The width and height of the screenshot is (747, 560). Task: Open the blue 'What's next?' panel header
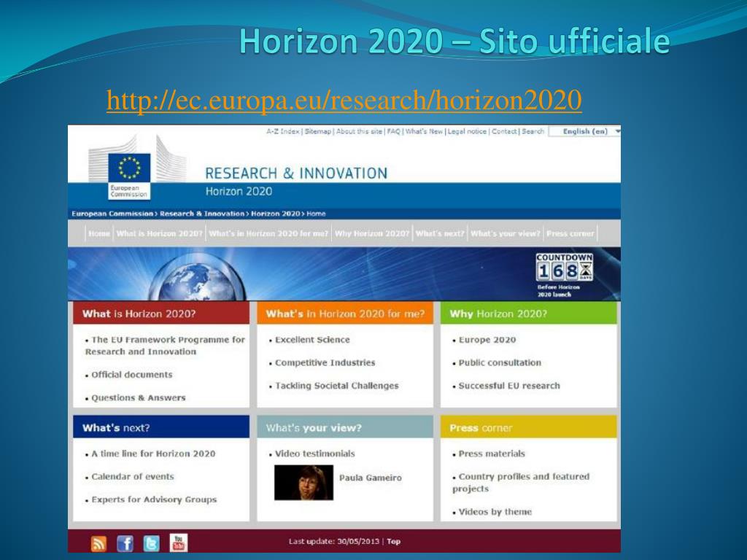[x=161, y=427]
